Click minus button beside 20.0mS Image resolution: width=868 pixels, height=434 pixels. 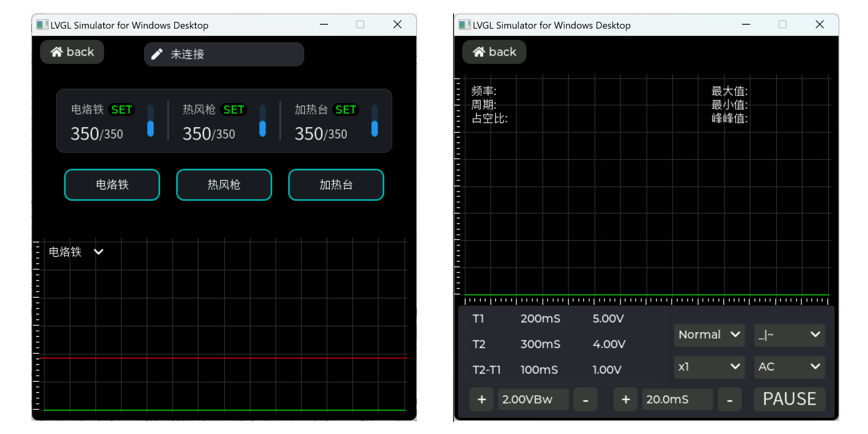(x=730, y=399)
